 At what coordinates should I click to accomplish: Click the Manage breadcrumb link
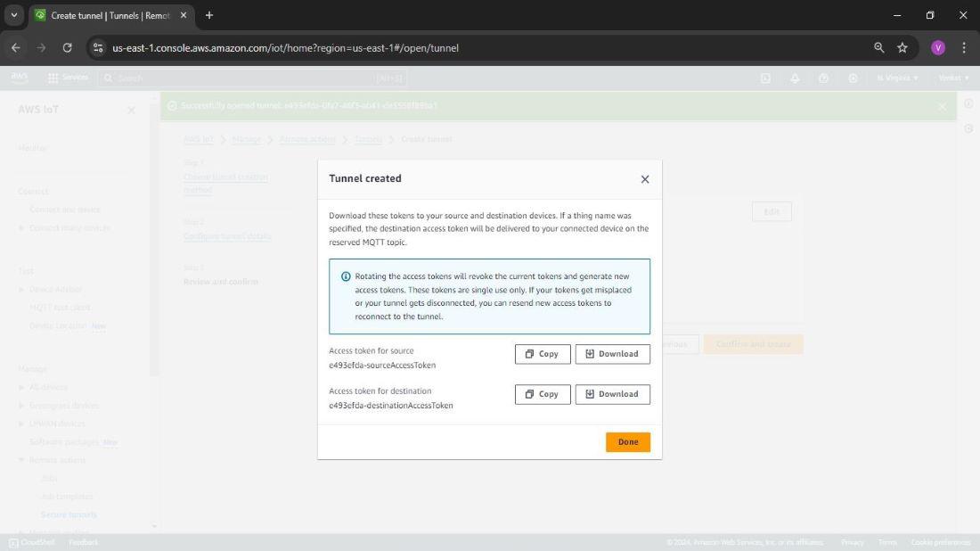point(246,139)
